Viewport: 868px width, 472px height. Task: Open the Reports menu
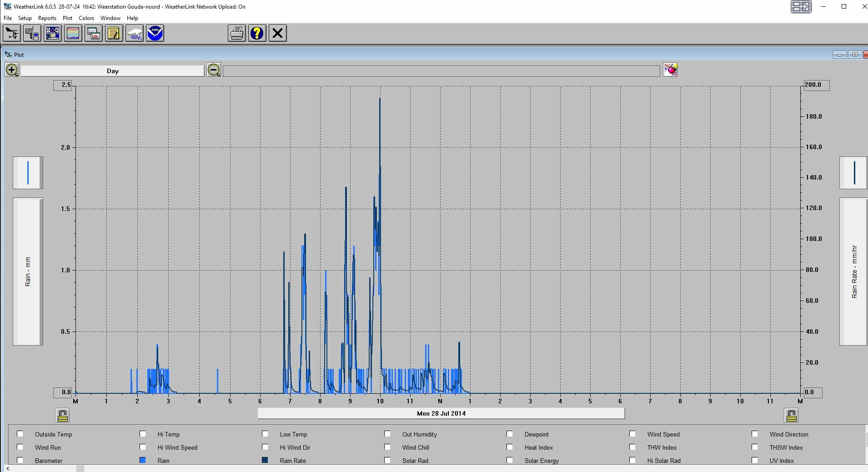tap(47, 18)
